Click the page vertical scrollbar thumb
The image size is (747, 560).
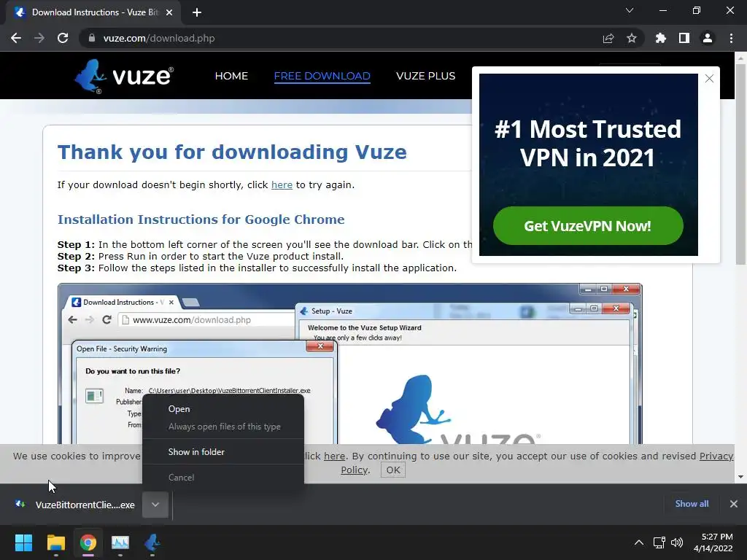click(740, 164)
